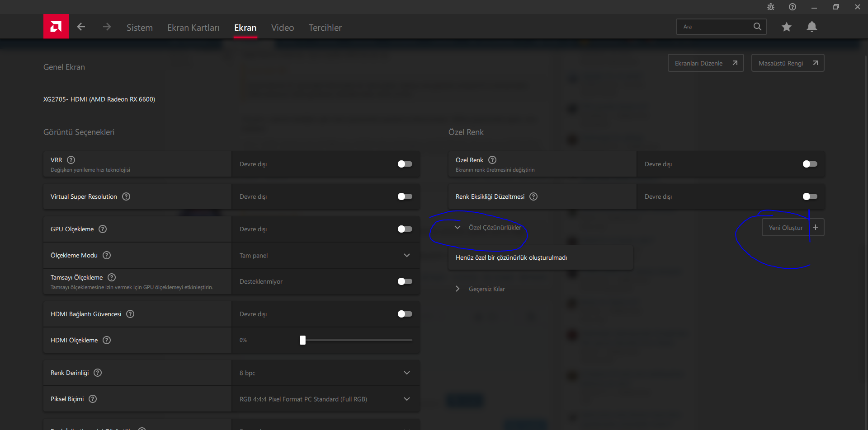Click the search magnifier icon

click(757, 27)
